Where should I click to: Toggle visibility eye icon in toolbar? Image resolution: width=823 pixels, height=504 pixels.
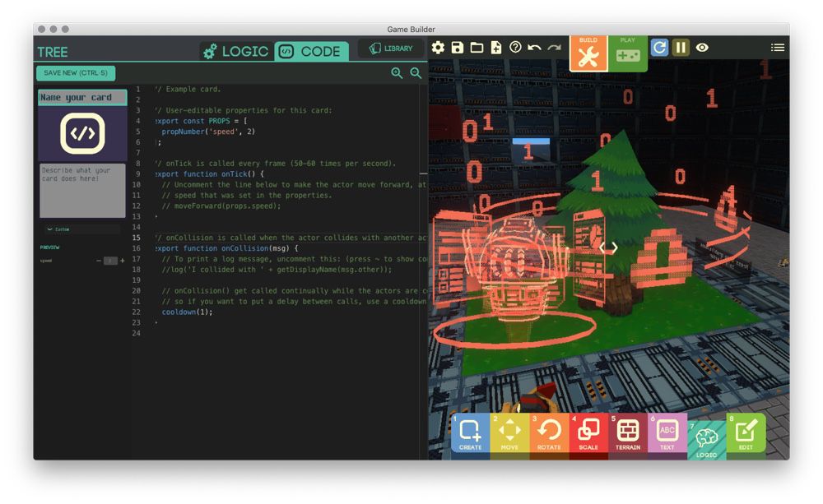pos(702,48)
